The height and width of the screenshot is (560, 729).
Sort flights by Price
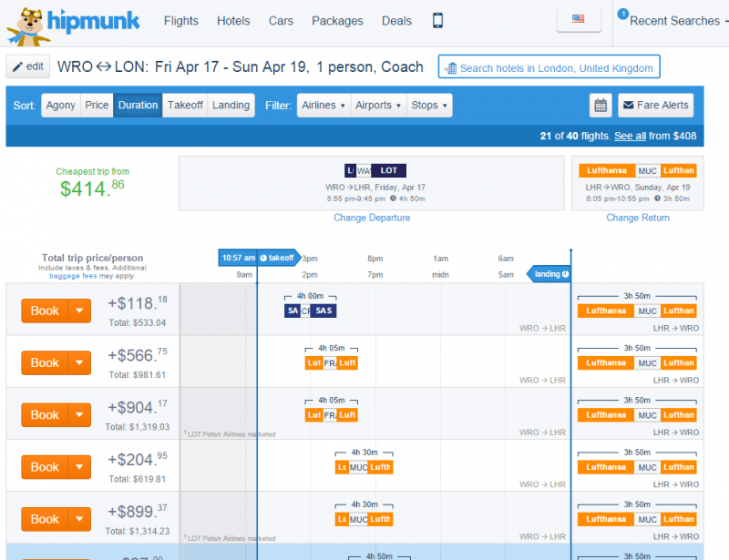point(97,106)
